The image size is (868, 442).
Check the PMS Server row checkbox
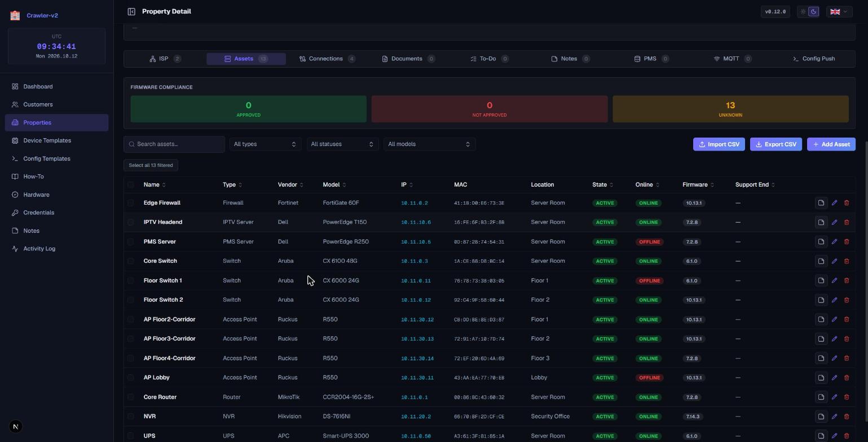(131, 242)
